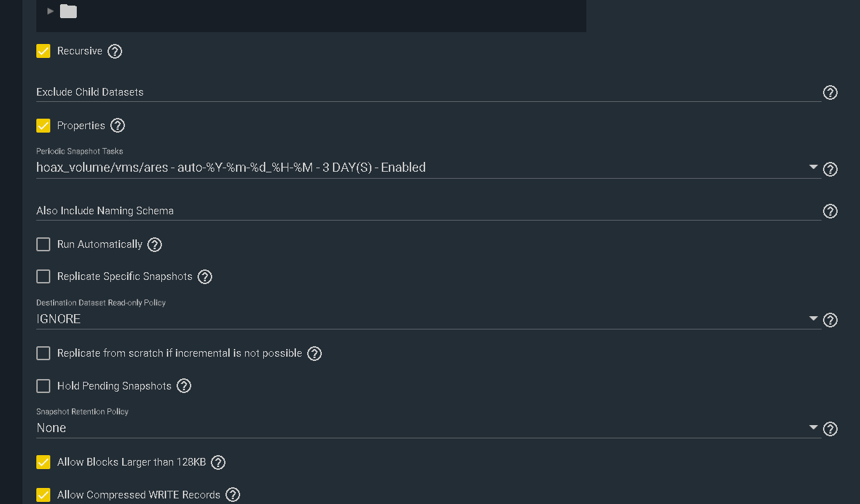Screen dimensions: 860x504
Task: Check Replicate from scratch if incremental not possible
Action: 43,353
